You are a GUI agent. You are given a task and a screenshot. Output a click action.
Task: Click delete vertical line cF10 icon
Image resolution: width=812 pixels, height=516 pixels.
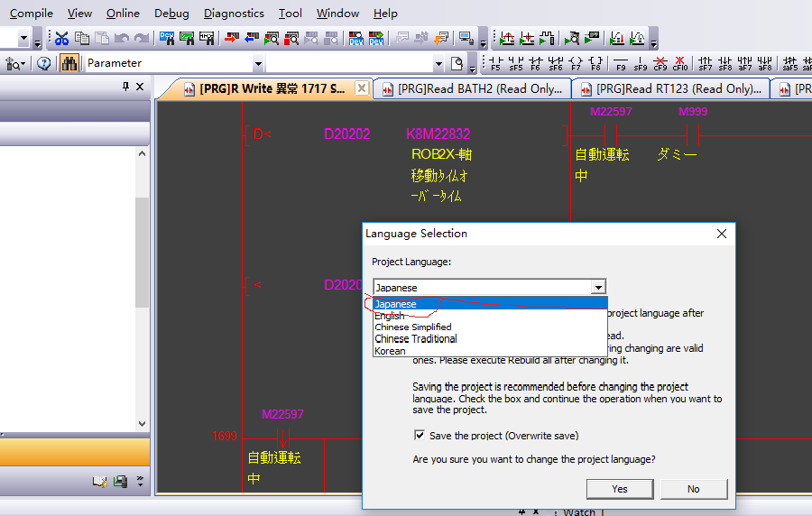click(680, 63)
